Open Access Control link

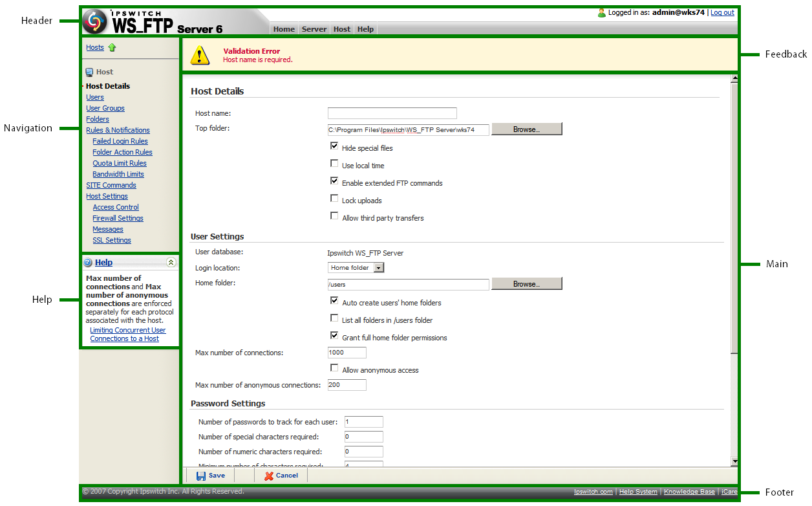[x=116, y=207]
